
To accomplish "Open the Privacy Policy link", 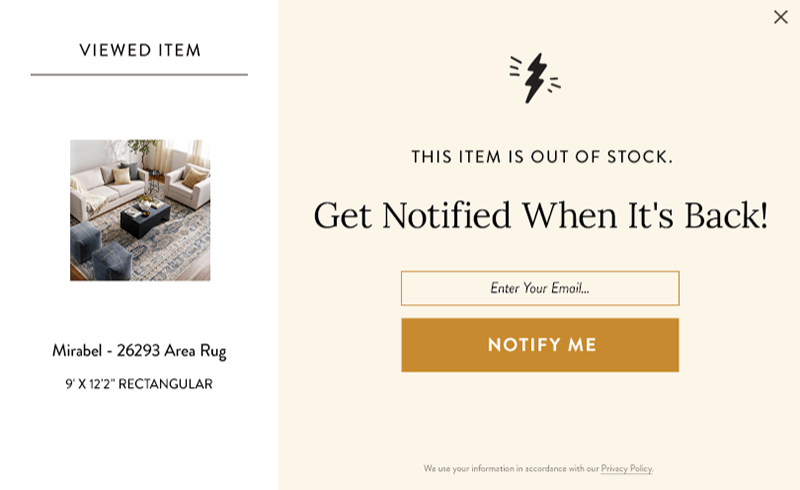I will (626, 468).
